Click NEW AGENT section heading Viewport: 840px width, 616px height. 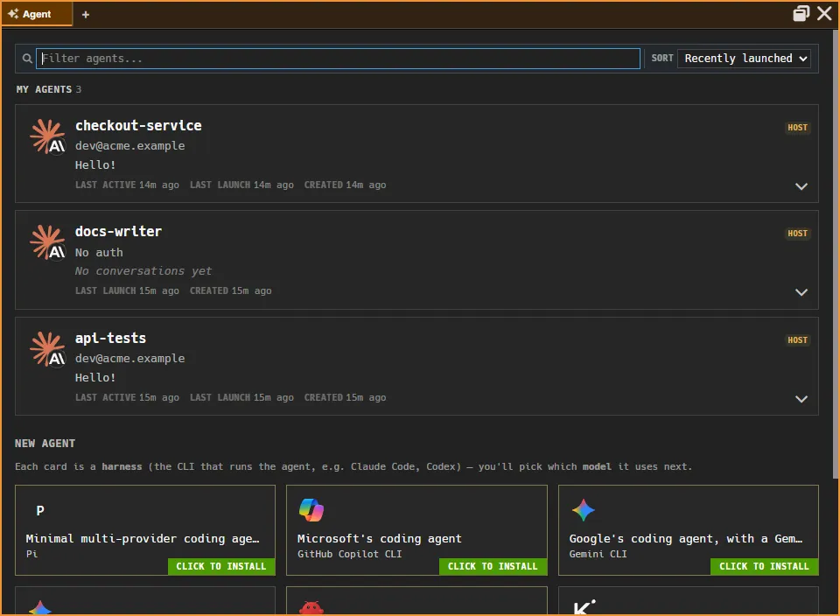(x=45, y=444)
